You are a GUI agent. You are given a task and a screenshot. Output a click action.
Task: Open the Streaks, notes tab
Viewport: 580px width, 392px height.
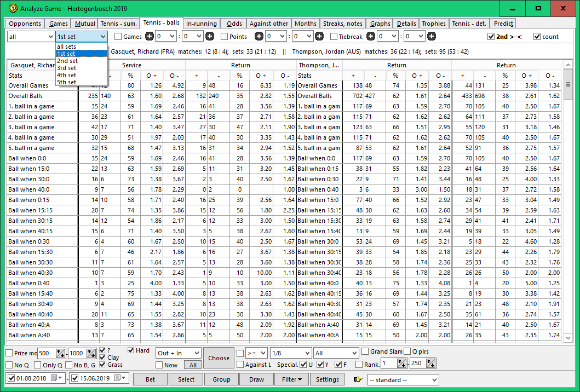pyautogui.click(x=343, y=24)
